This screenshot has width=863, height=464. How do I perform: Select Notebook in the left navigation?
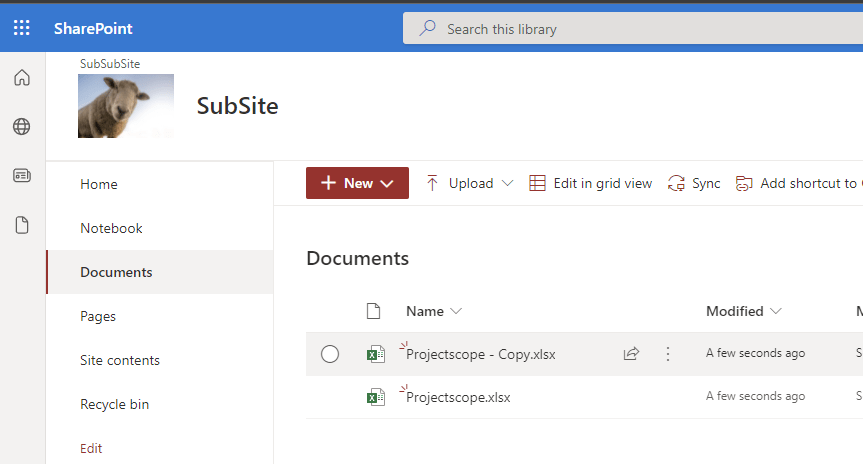[x=111, y=228]
